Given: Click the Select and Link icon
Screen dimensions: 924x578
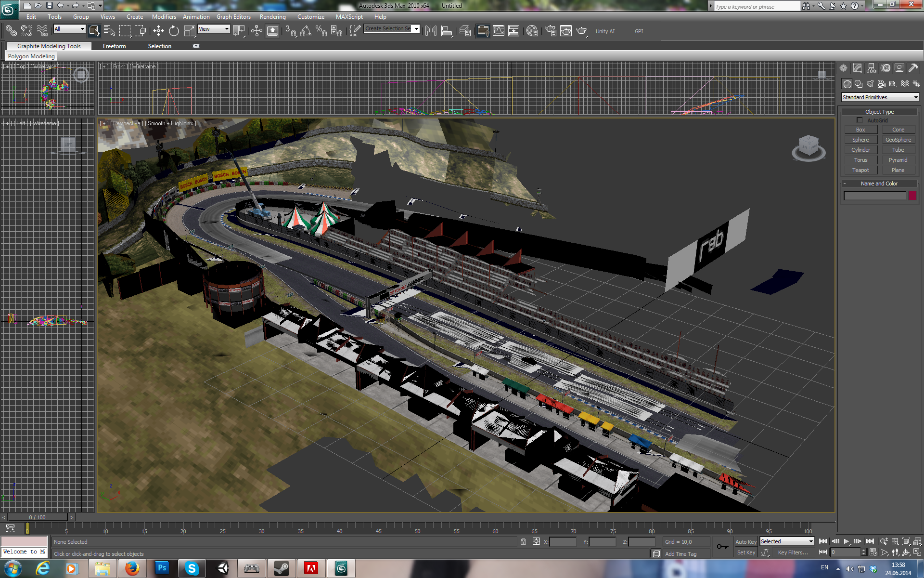Looking at the screenshot, I should (x=11, y=31).
